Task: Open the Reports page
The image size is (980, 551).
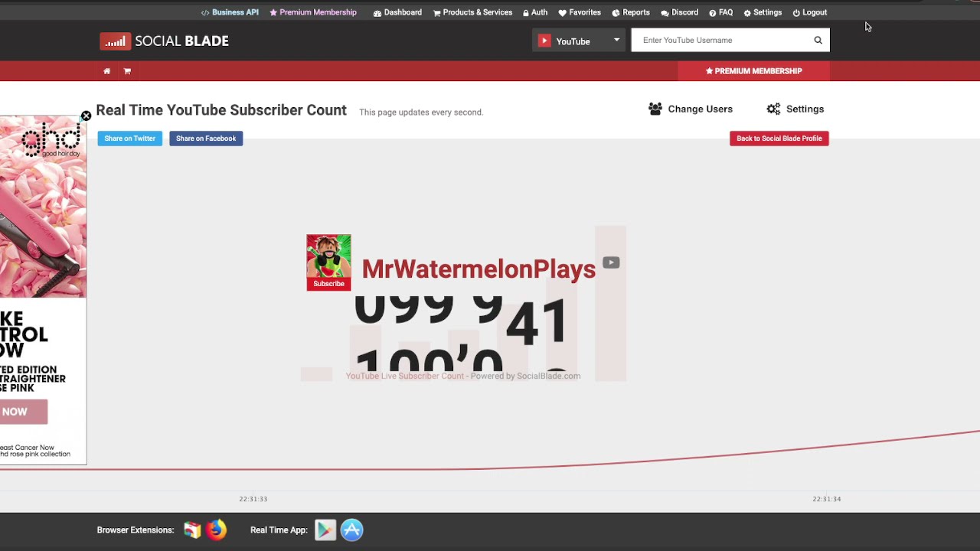Action: click(x=631, y=12)
